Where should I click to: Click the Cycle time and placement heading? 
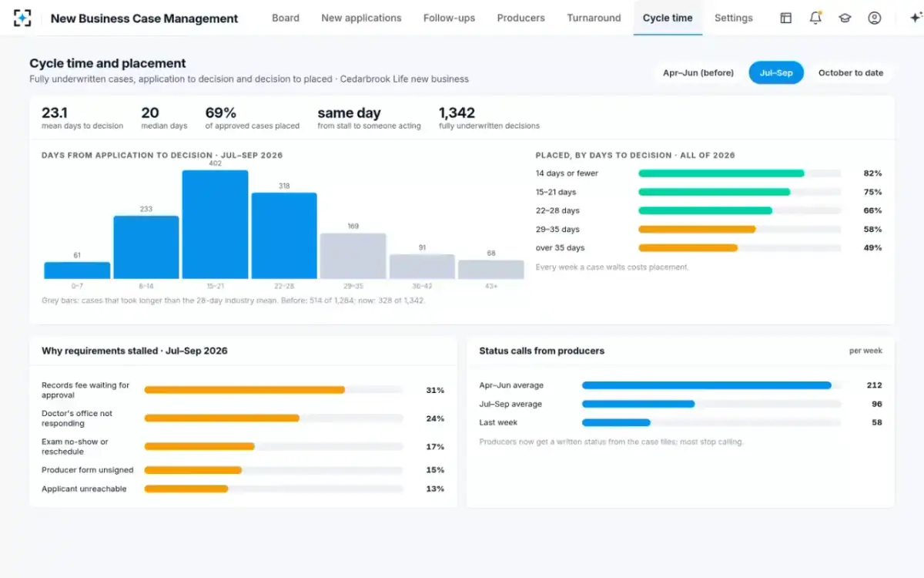(108, 63)
